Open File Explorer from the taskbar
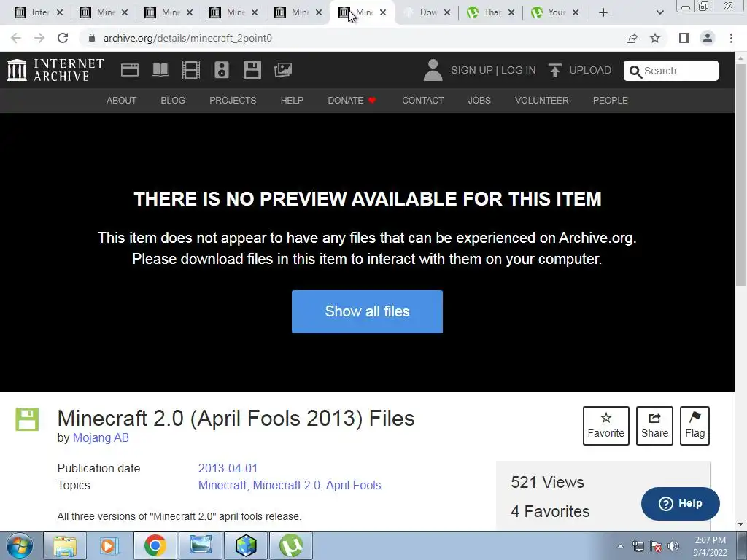This screenshot has width=747, height=560. (65, 545)
